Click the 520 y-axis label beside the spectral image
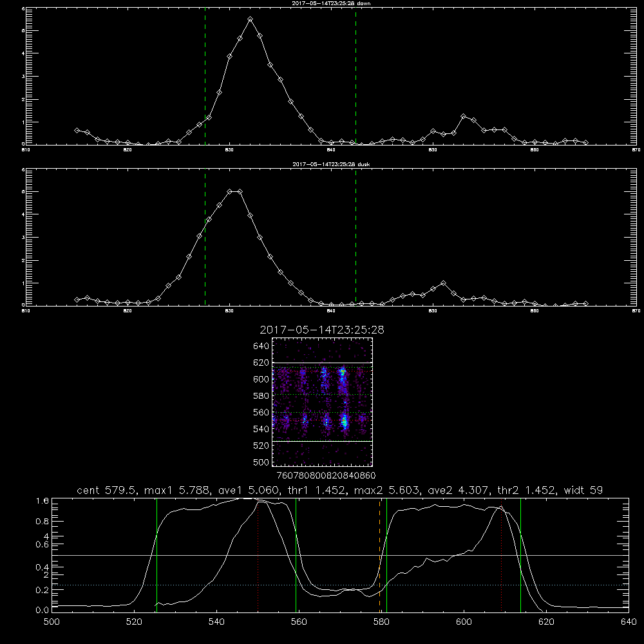 261,445
